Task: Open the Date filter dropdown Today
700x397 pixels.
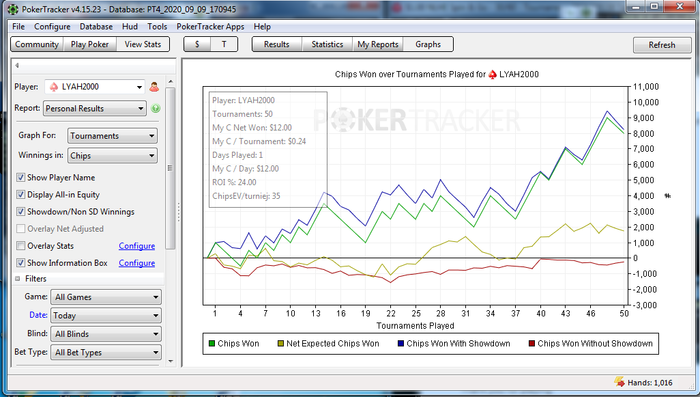Action: [x=106, y=315]
